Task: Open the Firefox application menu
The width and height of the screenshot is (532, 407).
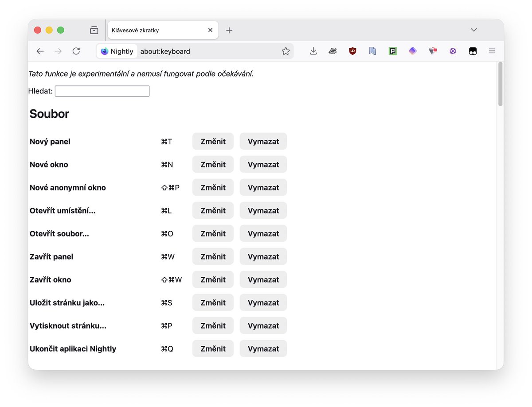Action: pyautogui.click(x=492, y=51)
